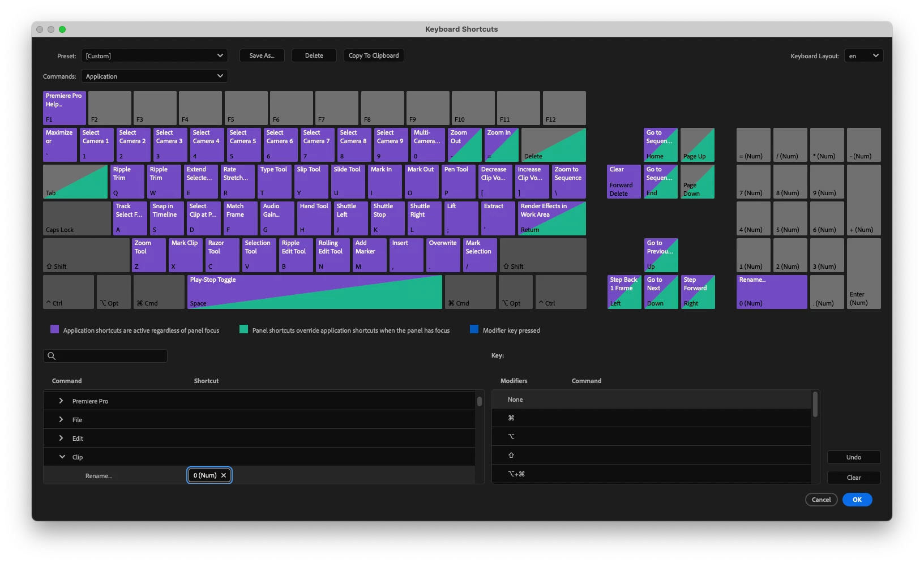Click the command list scrollbar
Screen dimensions: 924x563
tap(480, 402)
